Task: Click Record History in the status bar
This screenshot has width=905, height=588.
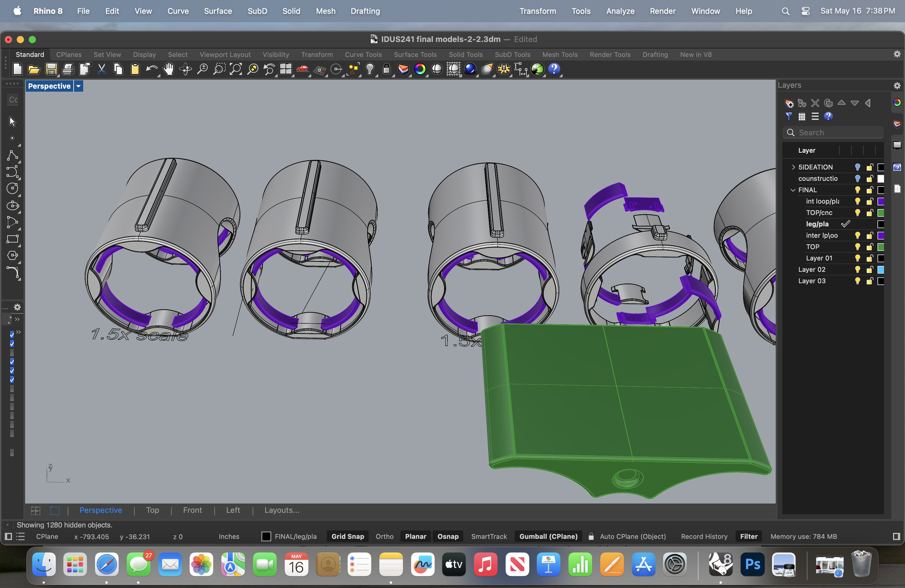Action: point(704,536)
